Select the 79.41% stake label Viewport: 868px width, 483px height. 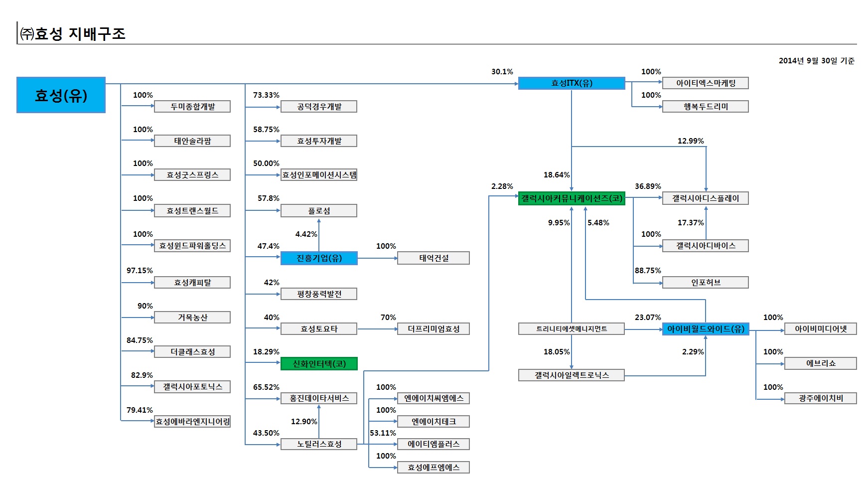[140, 410]
